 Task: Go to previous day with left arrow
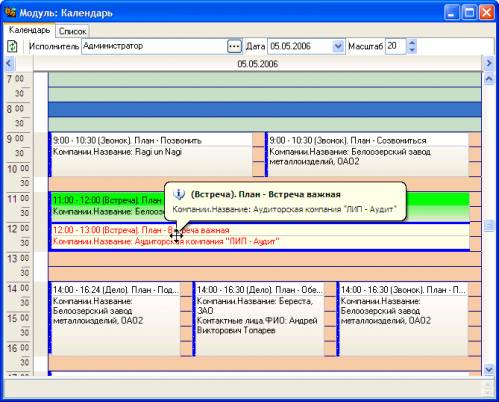9,63
